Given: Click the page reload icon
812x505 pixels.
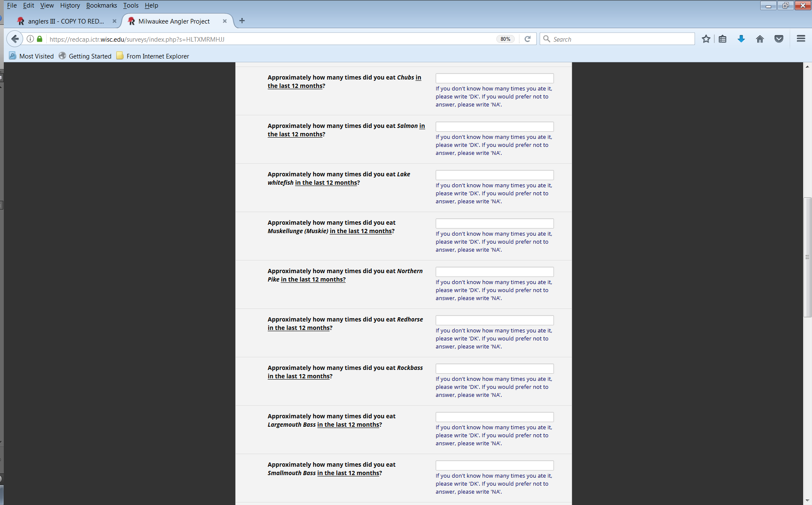Looking at the screenshot, I should tap(527, 39).
